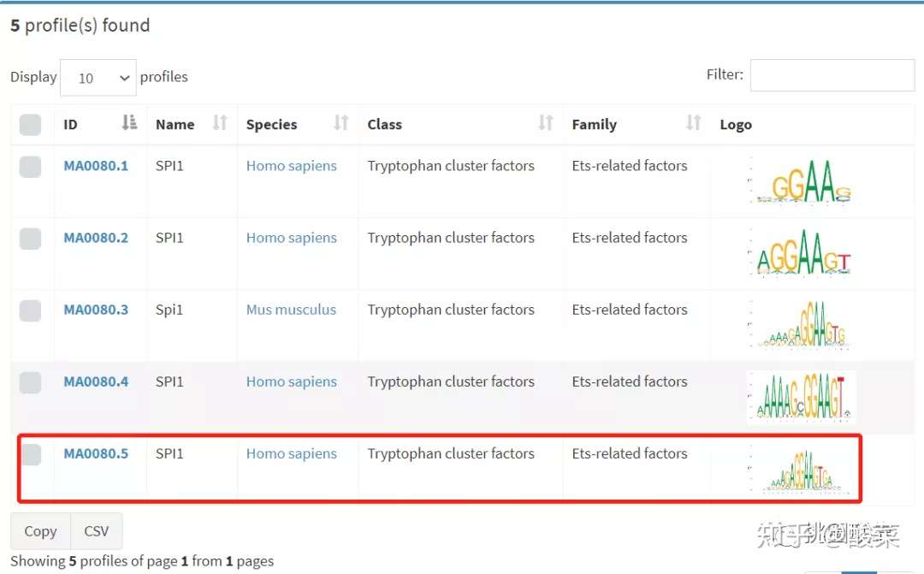Follow the MA0080.2 ID link

point(96,238)
